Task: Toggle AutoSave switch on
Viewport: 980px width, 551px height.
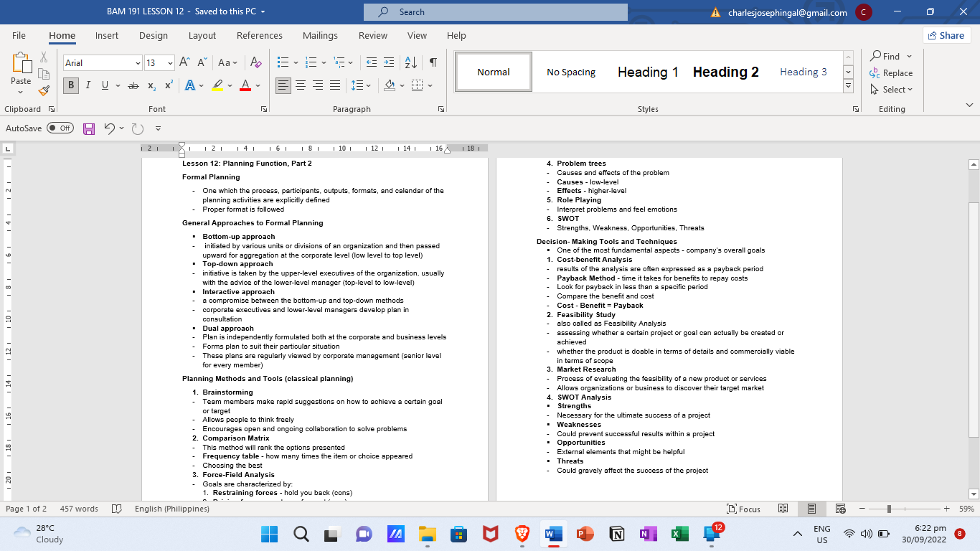Action: pos(60,128)
